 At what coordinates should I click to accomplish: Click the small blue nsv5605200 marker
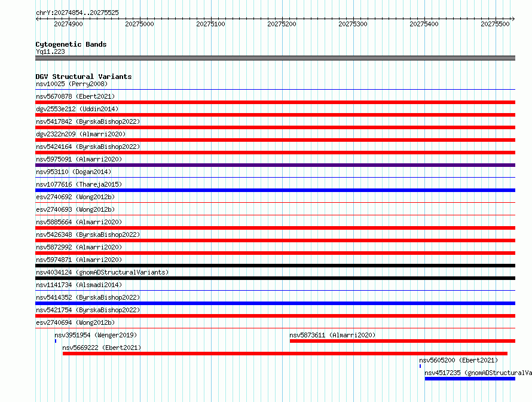[420, 366]
